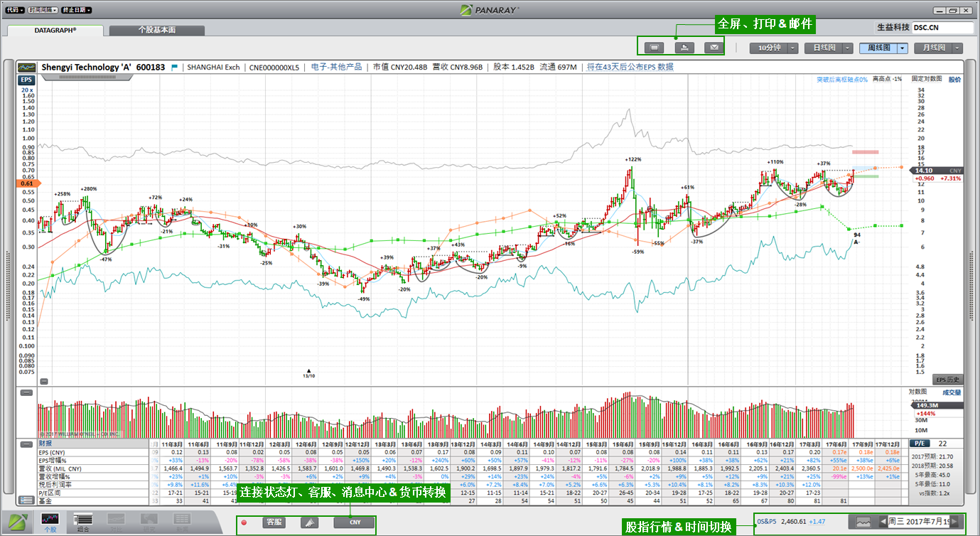Click the EPS 历史 button
The height and width of the screenshot is (536, 980).
point(947,380)
